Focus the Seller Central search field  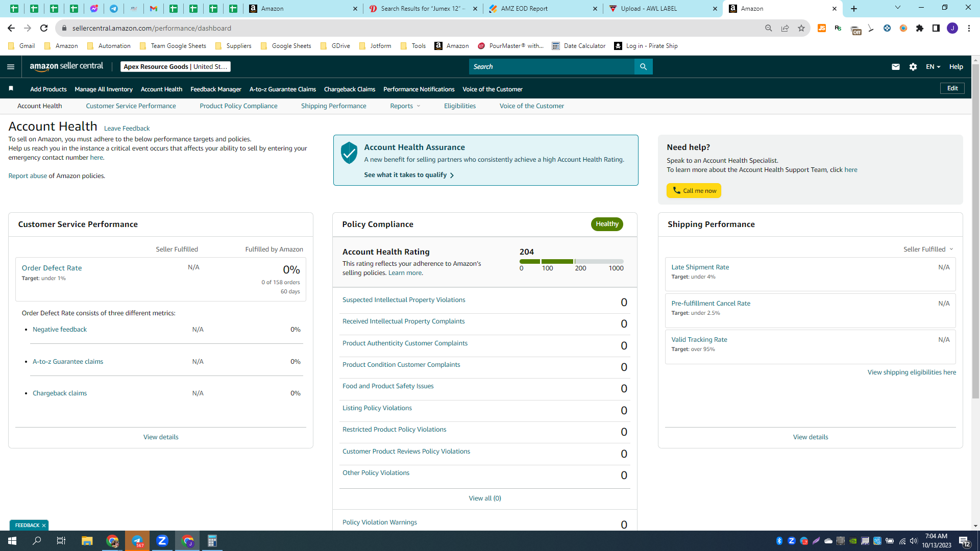point(551,67)
